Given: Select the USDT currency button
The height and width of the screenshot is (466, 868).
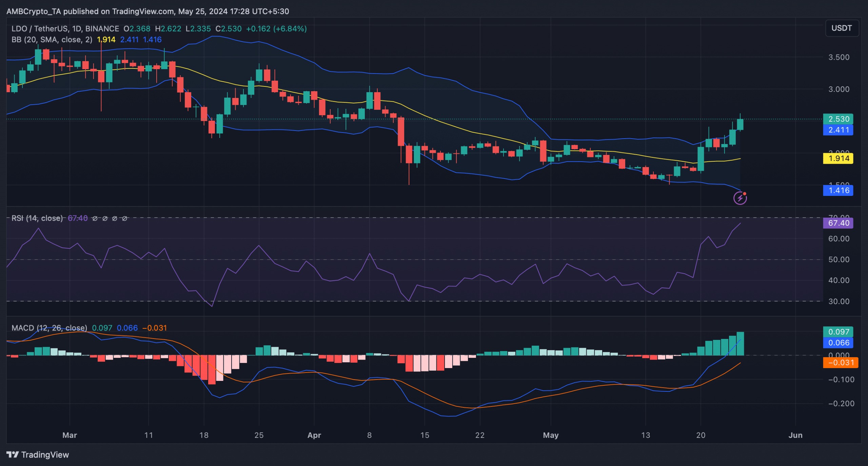Looking at the screenshot, I should click(x=842, y=28).
